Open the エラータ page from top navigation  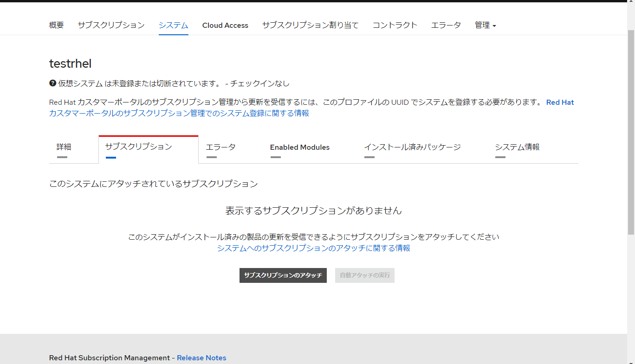[x=446, y=25]
